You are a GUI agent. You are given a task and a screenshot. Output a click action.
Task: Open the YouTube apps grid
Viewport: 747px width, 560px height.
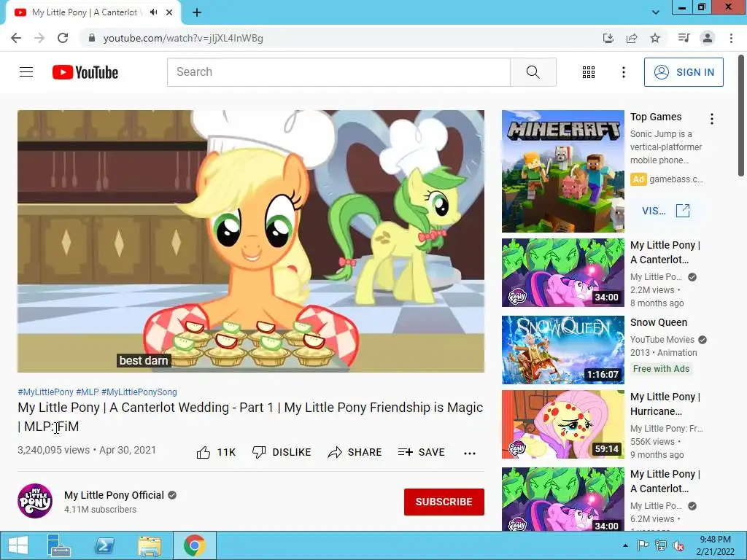point(589,72)
